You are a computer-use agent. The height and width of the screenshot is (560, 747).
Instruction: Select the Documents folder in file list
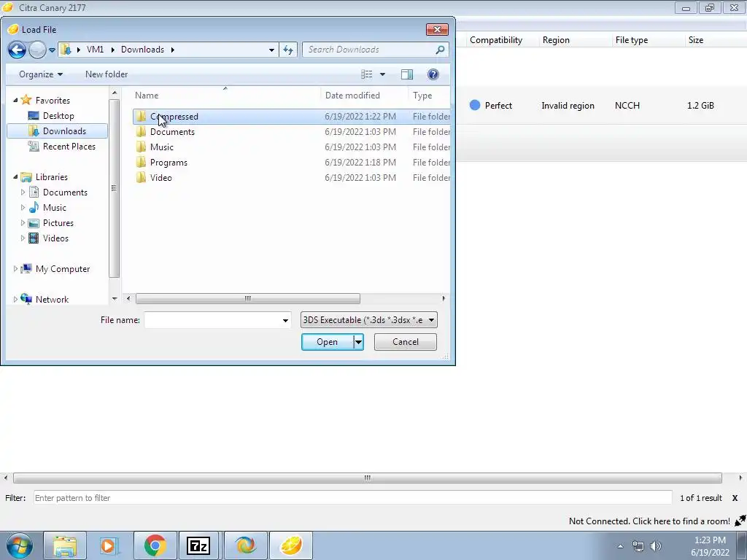click(291, 132)
